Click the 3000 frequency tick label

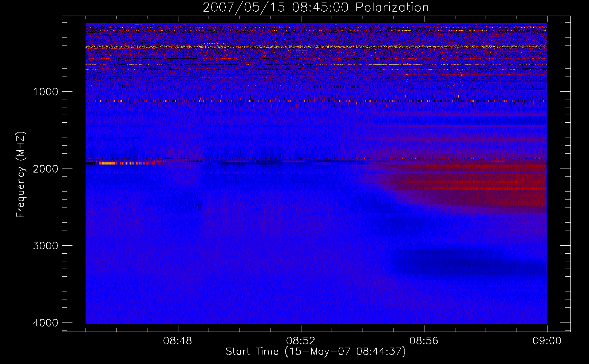tap(46, 245)
